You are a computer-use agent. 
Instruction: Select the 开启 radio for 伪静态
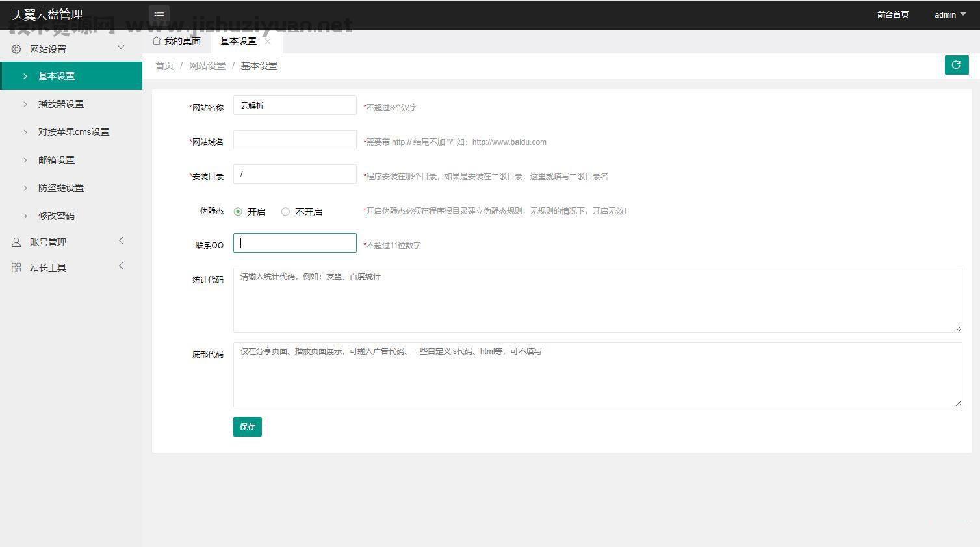(238, 212)
